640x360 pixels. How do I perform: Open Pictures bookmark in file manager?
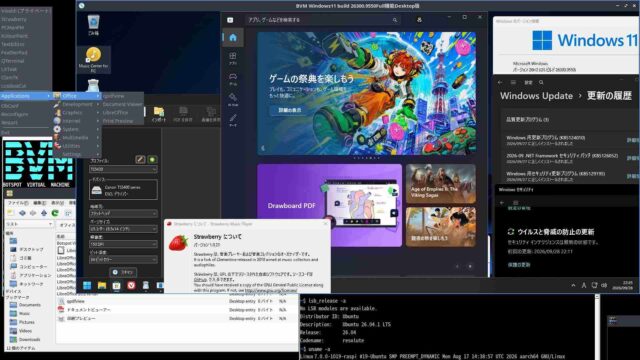pyautogui.click(x=22, y=322)
